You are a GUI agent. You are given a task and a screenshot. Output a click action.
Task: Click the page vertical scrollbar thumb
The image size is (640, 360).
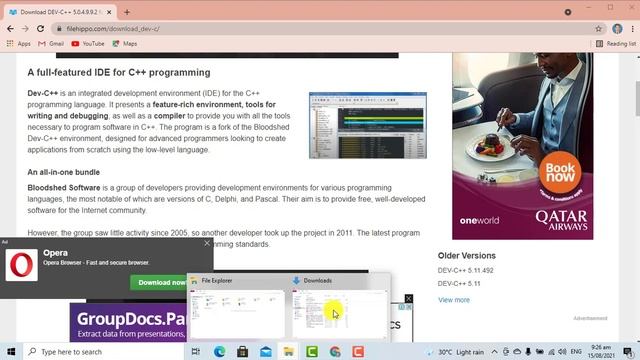(x=637, y=98)
